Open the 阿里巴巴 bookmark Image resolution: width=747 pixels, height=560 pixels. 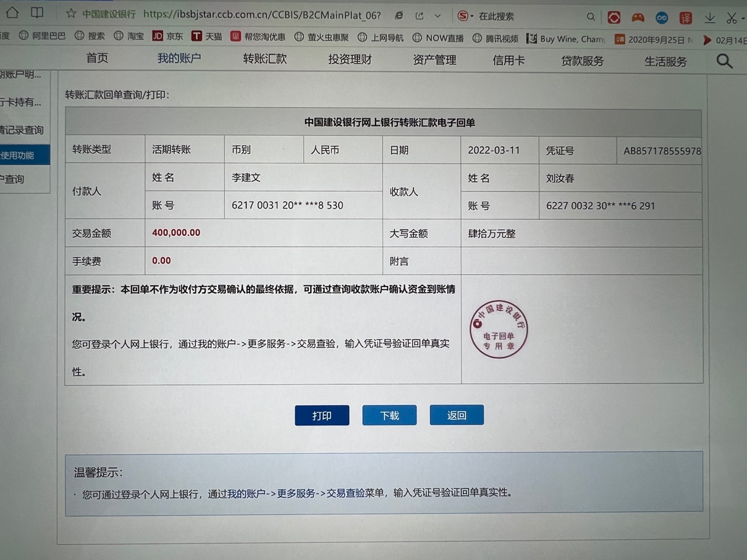tap(42, 36)
